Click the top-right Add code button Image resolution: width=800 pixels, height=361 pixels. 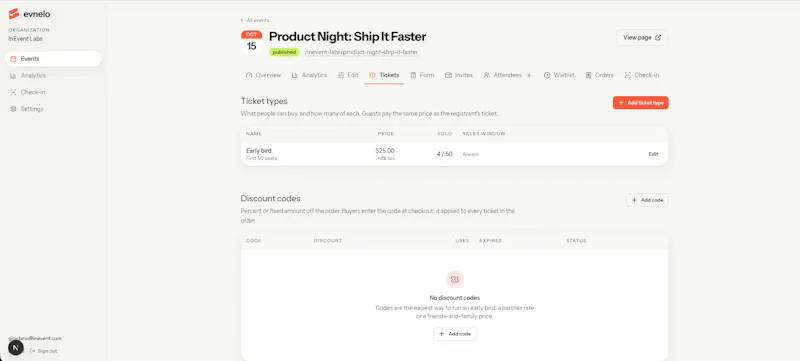[647, 200]
